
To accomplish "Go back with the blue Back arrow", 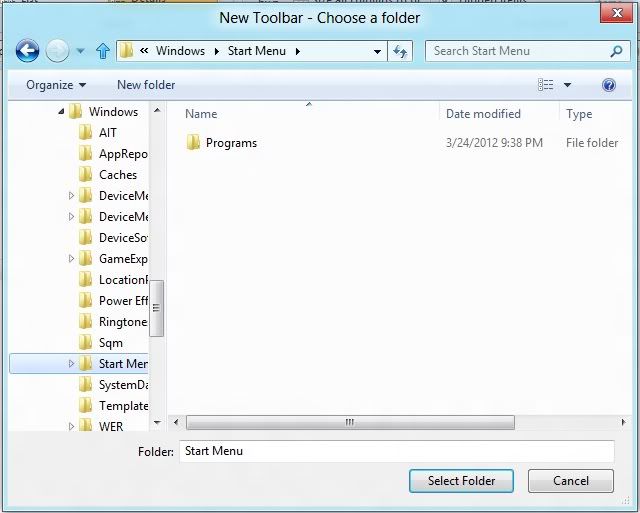I will tap(27, 51).
